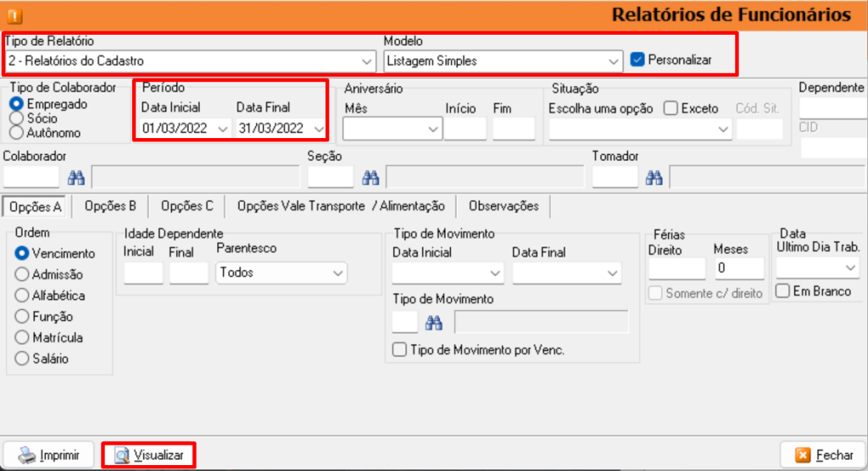Enable the Exceto checkbox

click(x=670, y=108)
